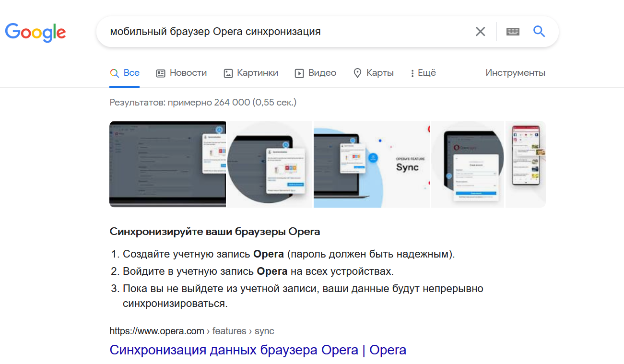Viewport: 624px width, 364px height.
Task: Switch to the Новости tab
Action: pos(181,73)
